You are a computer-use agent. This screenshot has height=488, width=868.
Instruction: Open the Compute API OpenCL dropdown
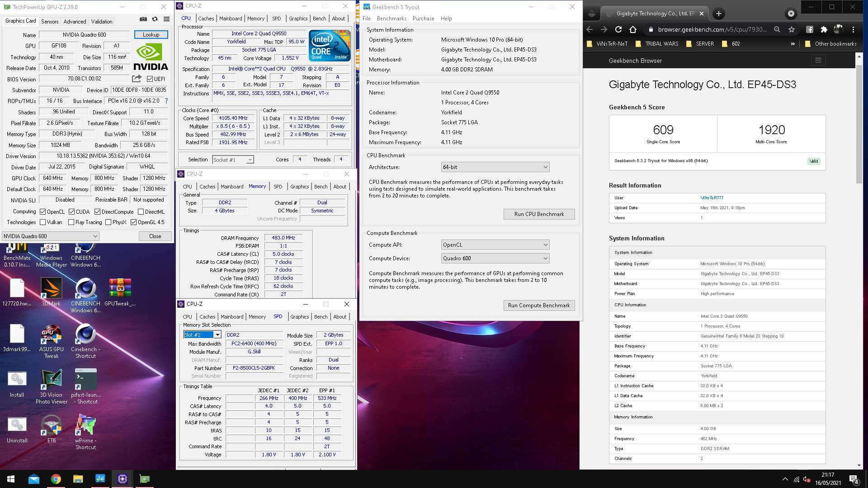click(495, 244)
